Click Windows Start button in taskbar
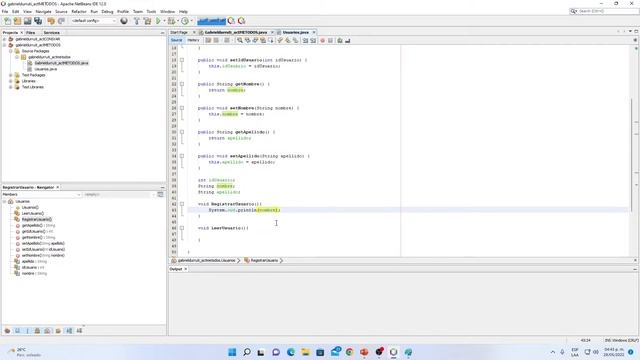 tap(232, 352)
